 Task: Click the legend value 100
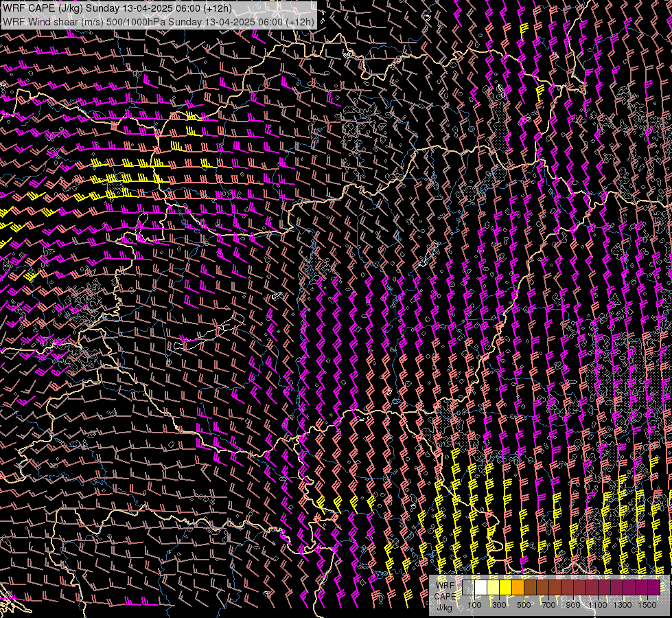click(474, 605)
